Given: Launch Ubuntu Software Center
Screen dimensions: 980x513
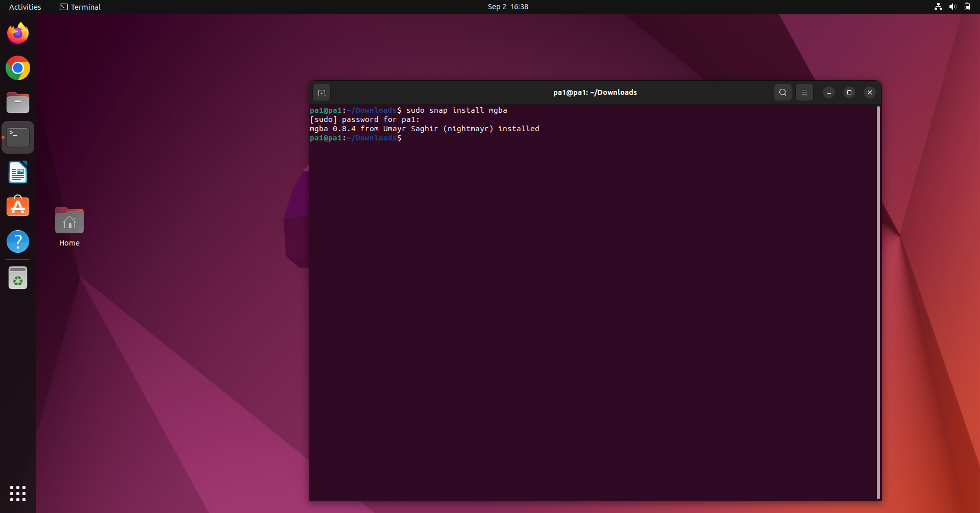Looking at the screenshot, I should click(17, 206).
